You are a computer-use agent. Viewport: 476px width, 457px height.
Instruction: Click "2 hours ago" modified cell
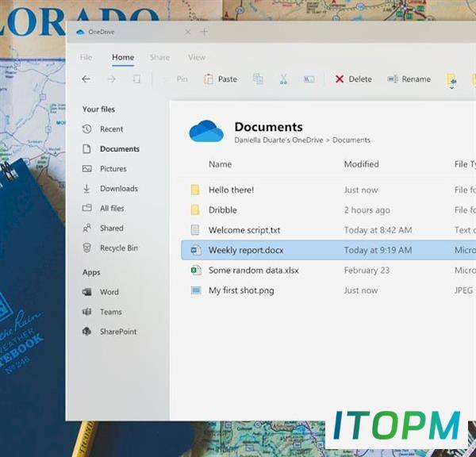point(367,210)
